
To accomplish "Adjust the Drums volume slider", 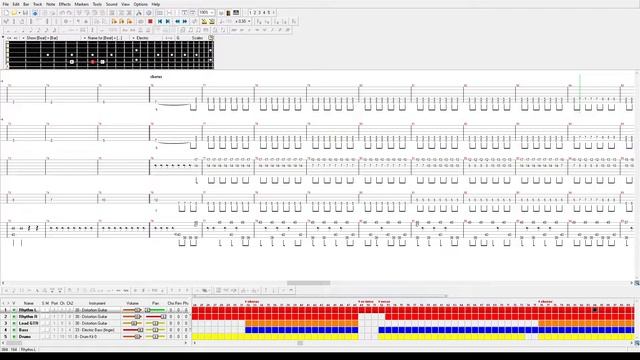I will click(x=133, y=337).
